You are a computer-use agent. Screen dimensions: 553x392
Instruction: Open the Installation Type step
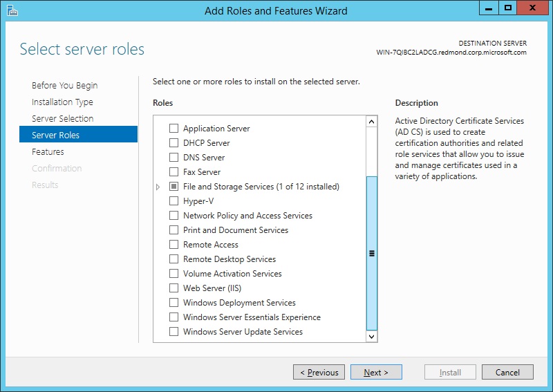coord(62,102)
